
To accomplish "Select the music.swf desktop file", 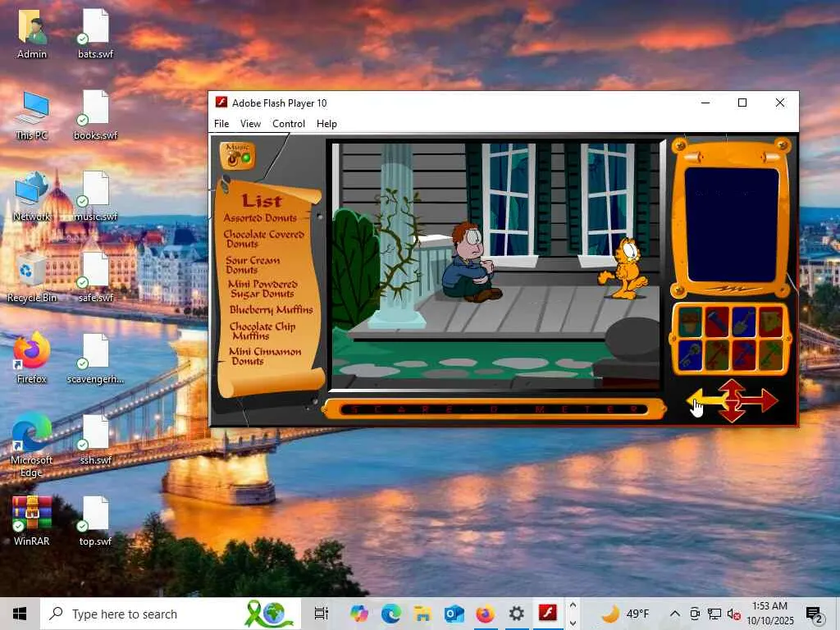I will [x=95, y=196].
